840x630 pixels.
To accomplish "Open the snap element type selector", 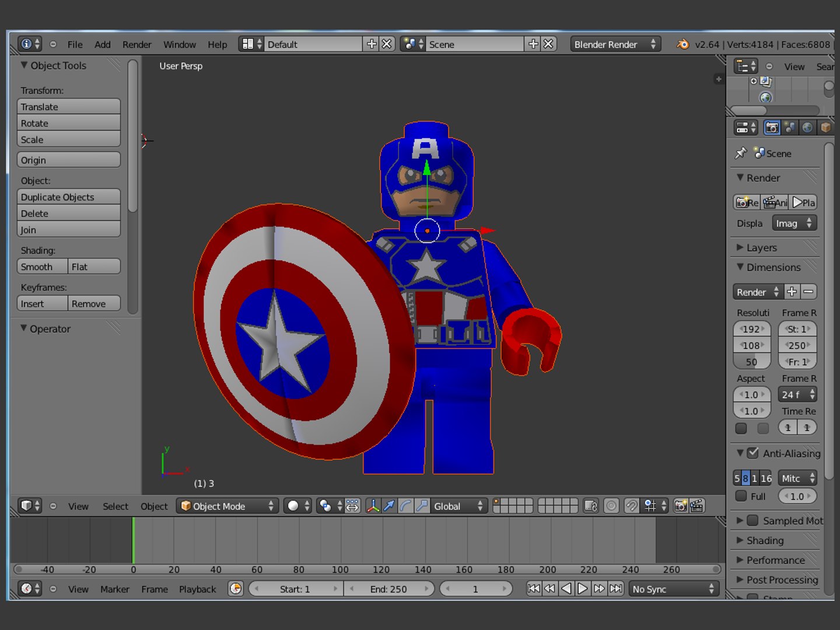I will (654, 506).
